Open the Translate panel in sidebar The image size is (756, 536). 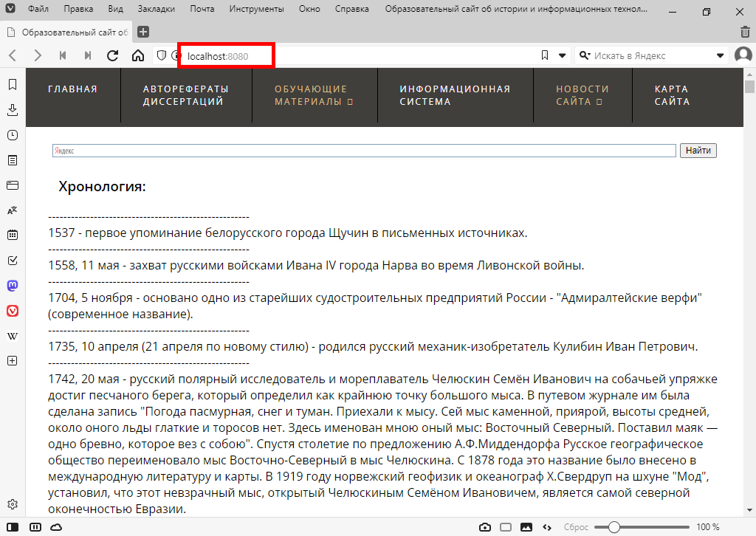point(12,210)
